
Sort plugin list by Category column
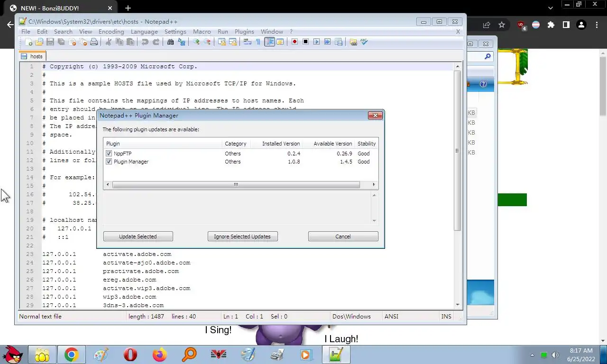click(236, 144)
